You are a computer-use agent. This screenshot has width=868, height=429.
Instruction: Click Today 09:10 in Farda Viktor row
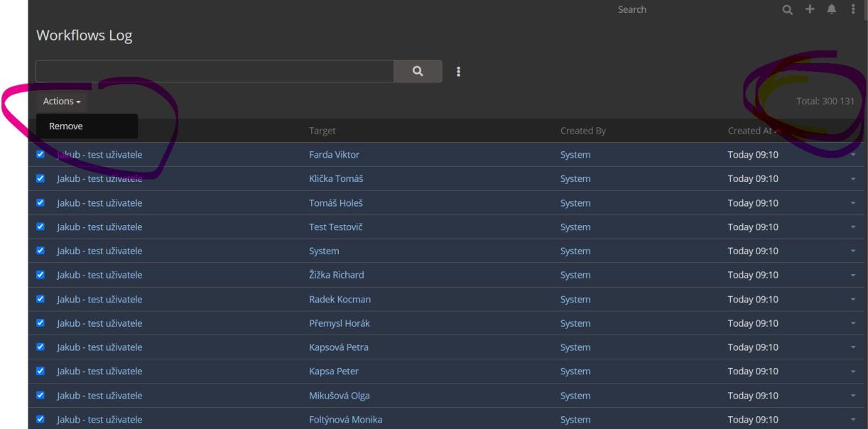(754, 155)
